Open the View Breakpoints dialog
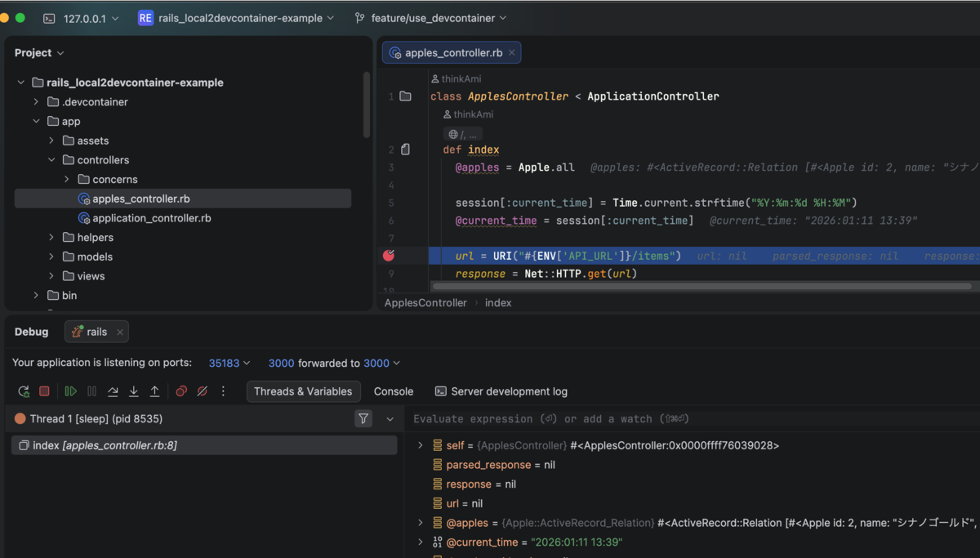Viewport: 980px width, 558px height. [x=181, y=391]
